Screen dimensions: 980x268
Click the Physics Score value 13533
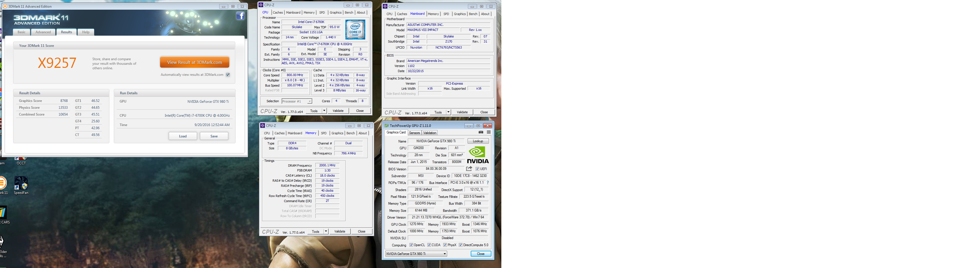[63, 108]
